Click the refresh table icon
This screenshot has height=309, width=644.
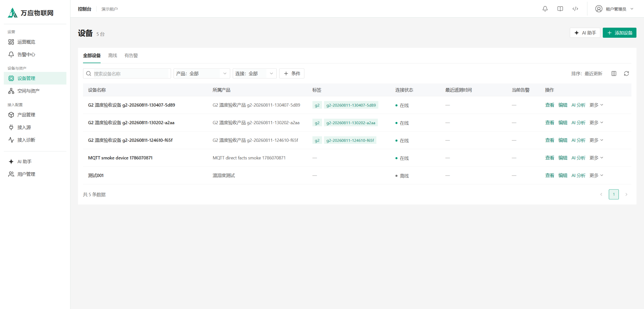pos(626,74)
